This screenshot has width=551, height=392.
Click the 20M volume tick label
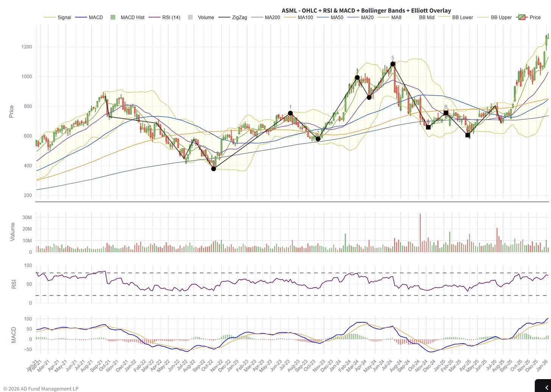[x=27, y=229]
